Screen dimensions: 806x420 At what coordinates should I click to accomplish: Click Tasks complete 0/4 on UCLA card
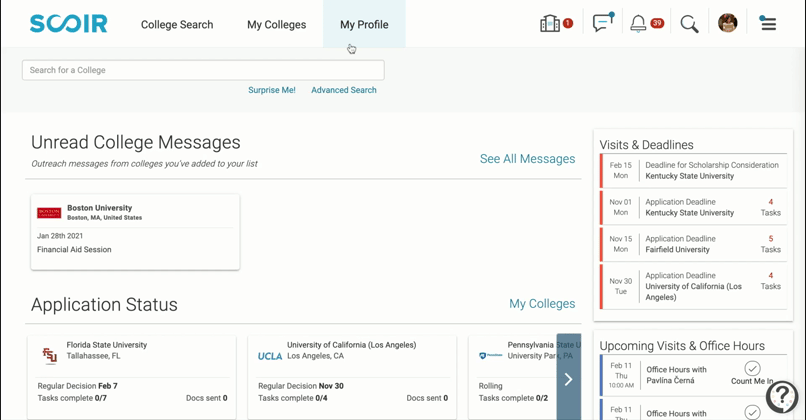tap(292, 398)
